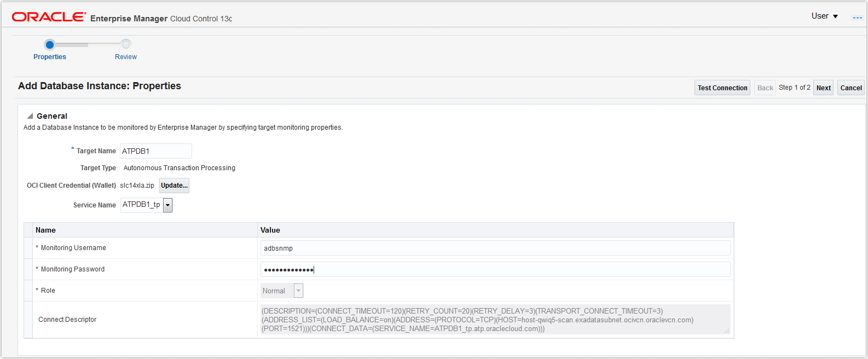Open the Service Name dropdown arrow

(x=167, y=205)
